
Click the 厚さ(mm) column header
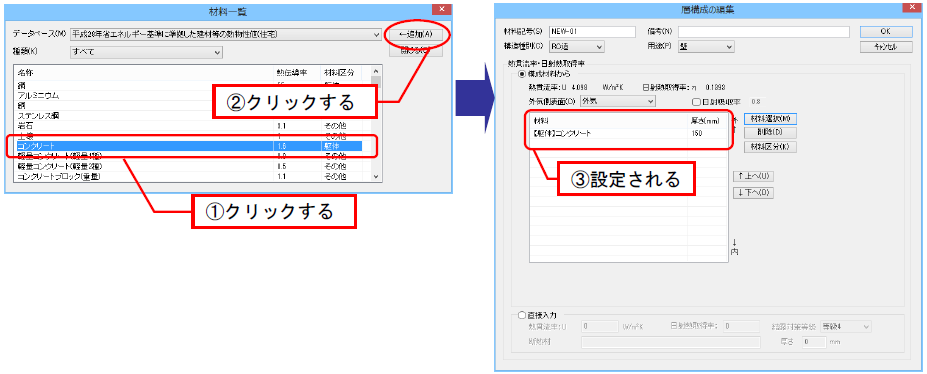pyautogui.click(x=704, y=121)
